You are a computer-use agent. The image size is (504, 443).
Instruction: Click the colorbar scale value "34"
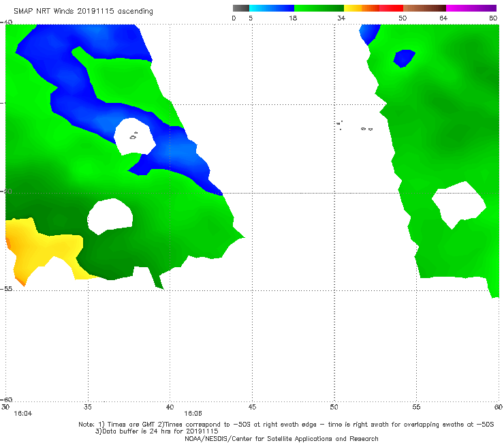pos(341,18)
